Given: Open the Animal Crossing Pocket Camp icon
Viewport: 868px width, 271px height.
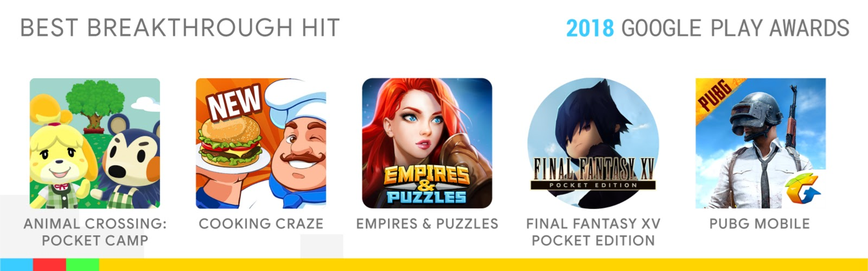Looking at the screenshot, I should 95,143.
